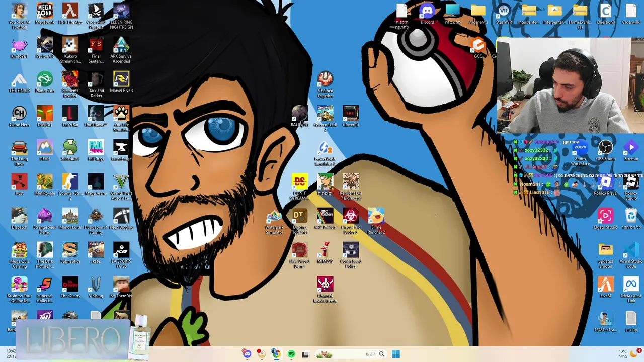
Task: Open Grand Theft Auto V shortcut
Action: click(x=121, y=187)
